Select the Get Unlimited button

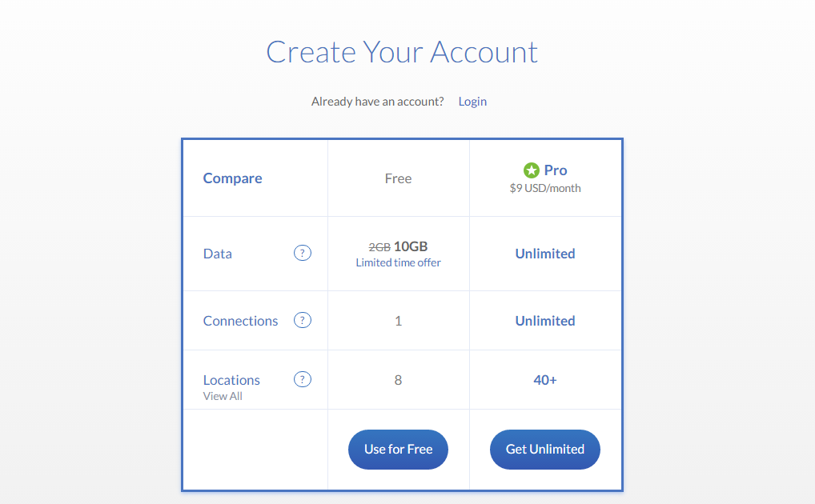click(544, 450)
